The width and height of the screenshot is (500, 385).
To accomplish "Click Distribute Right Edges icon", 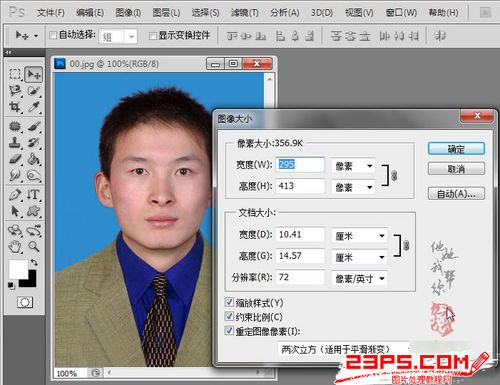I will coord(414,36).
